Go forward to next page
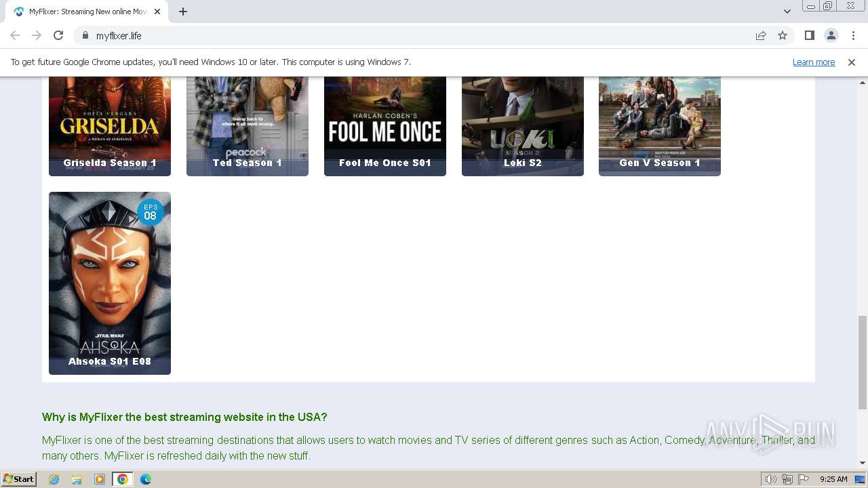The width and height of the screenshot is (868, 488). coord(37,35)
